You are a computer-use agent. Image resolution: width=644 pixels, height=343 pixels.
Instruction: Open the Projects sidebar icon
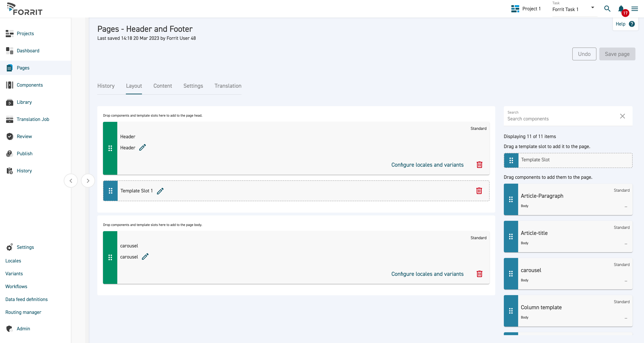9,33
